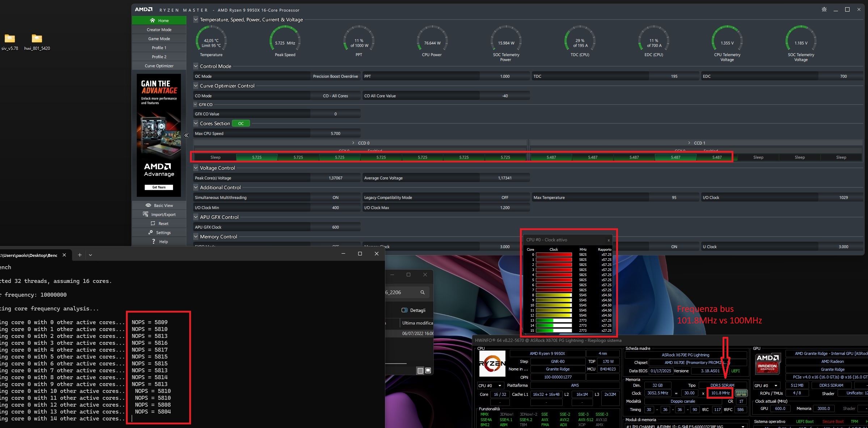Switch Explorer to details list view
This screenshot has height=428, width=868.
click(x=420, y=370)
